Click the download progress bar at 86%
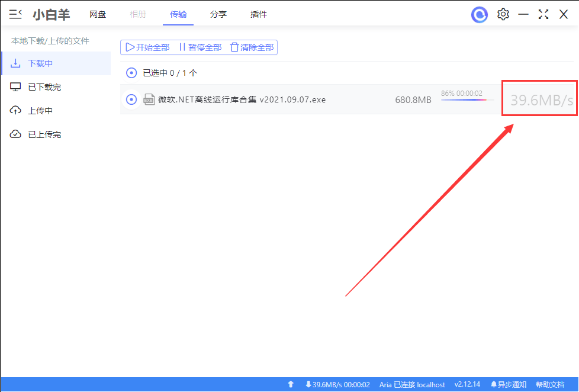 point(468,99)
